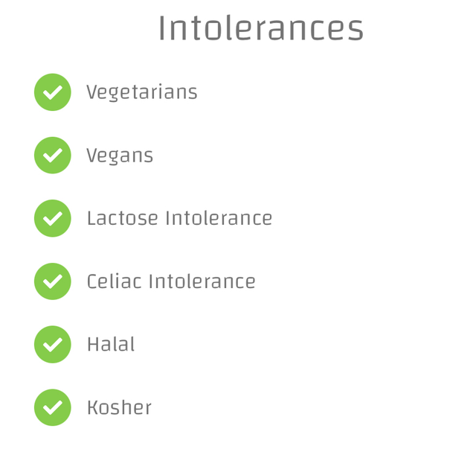Toggle off the Kosher checkmark
476x472 pixels.
coord(53,407)
